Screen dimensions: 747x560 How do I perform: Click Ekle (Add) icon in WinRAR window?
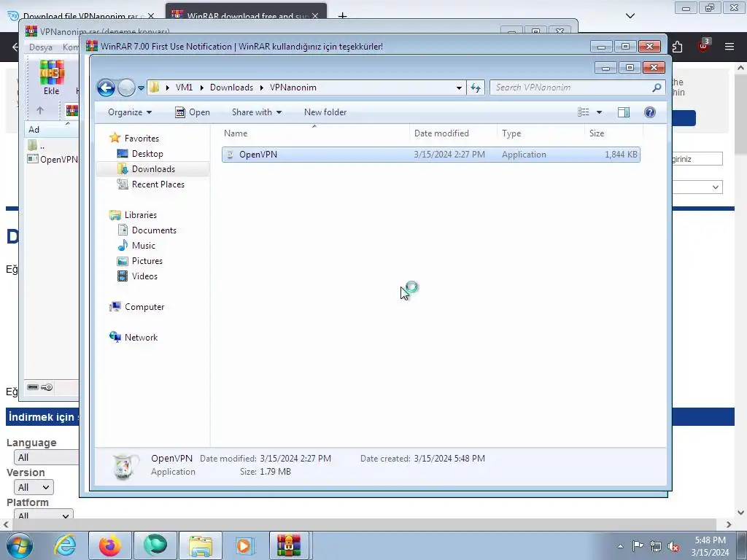(52, 77)
